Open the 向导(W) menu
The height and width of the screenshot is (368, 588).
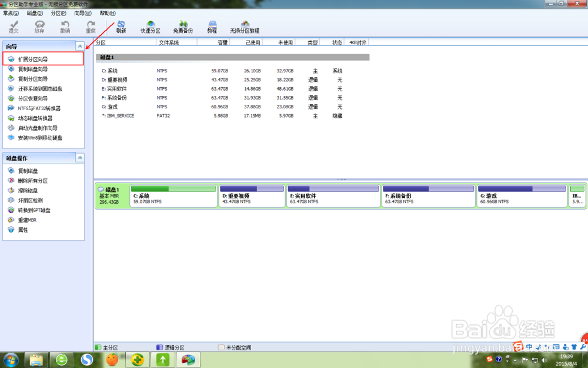pyautogui.click(x=83, y=13)
